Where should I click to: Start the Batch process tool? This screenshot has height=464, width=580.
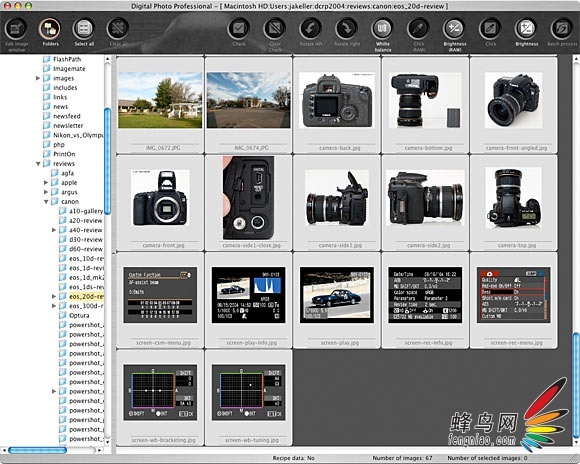[x=562, y=28]
